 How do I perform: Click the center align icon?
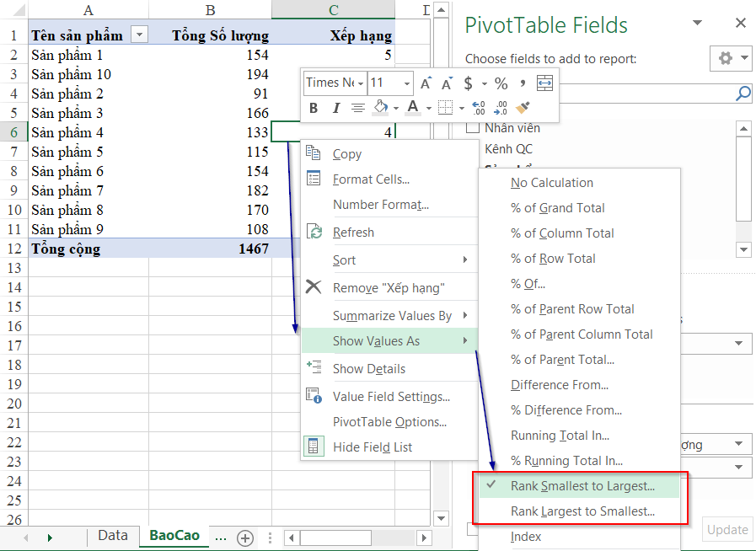358,108
